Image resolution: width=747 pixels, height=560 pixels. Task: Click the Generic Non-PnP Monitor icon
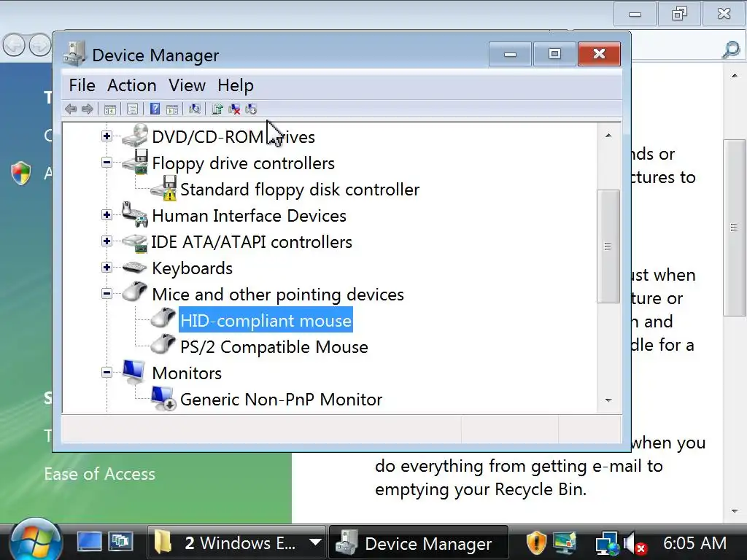[163, 399]
